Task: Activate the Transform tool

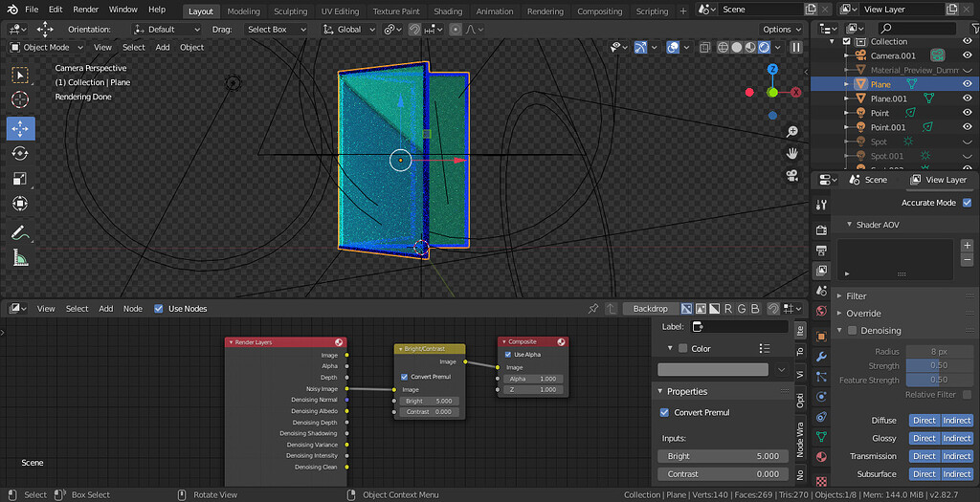Action: point(21,204)
